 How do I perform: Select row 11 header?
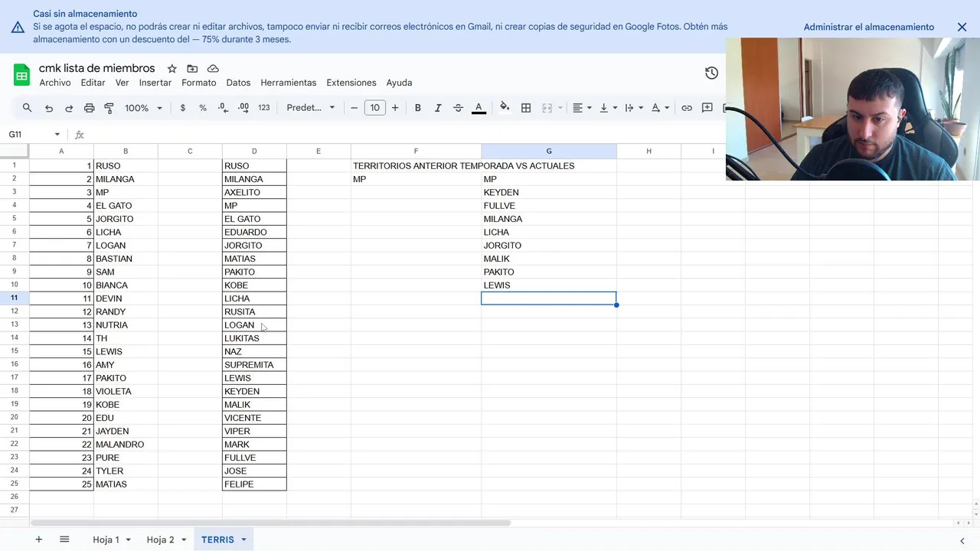(x=15, y=298)
